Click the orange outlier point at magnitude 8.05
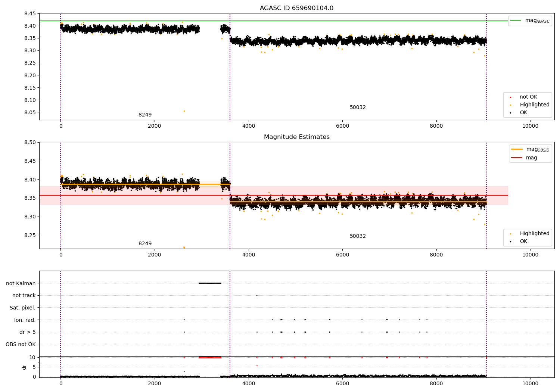 tap(184, 111)
